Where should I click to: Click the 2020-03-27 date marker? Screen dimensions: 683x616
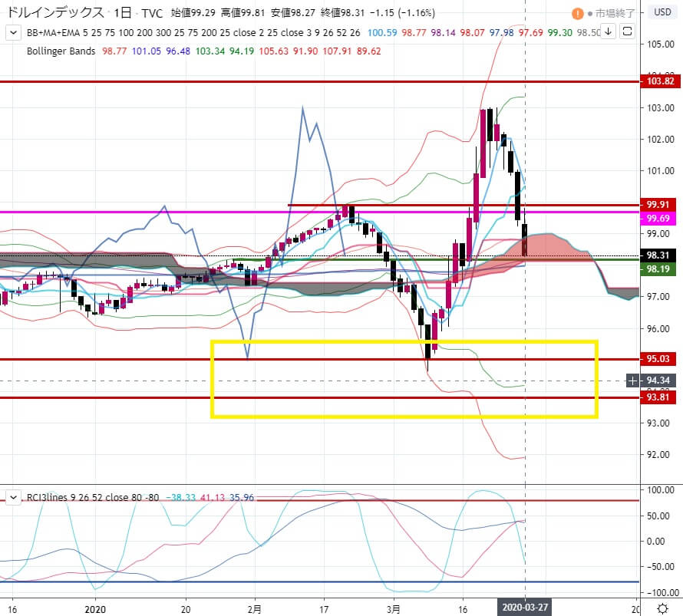pyautogui.click(x=525, y=608)
